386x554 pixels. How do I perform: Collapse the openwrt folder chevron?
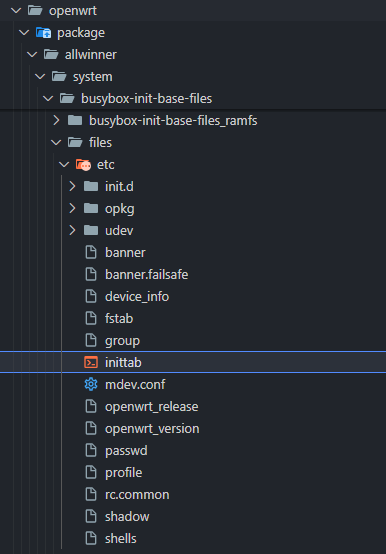tap(16, 11)
